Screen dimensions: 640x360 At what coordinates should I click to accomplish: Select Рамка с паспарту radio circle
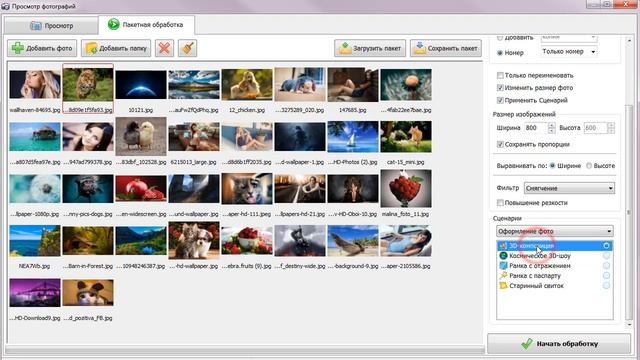point(606,276)
